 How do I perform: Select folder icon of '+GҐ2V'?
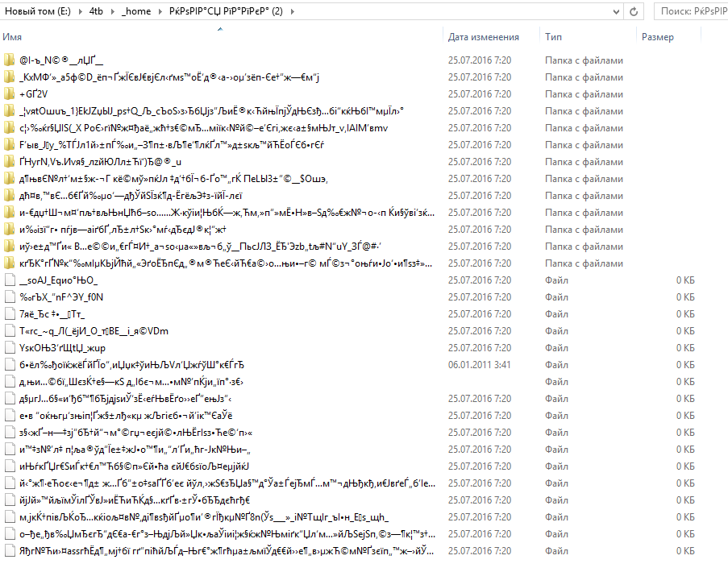[10, 94]
